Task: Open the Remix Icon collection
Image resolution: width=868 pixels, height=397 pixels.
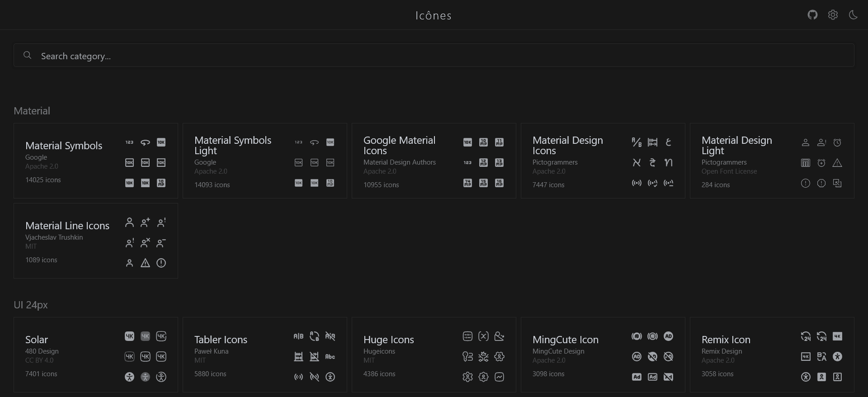Action: (726, 340)
